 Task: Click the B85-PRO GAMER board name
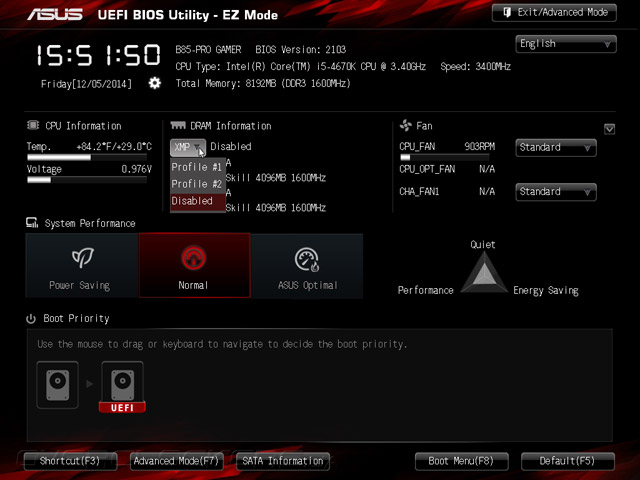pos(208,50)
